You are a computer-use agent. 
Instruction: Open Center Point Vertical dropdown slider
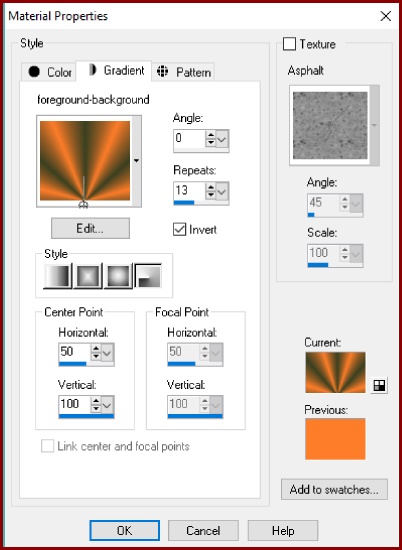coord(107,405)
